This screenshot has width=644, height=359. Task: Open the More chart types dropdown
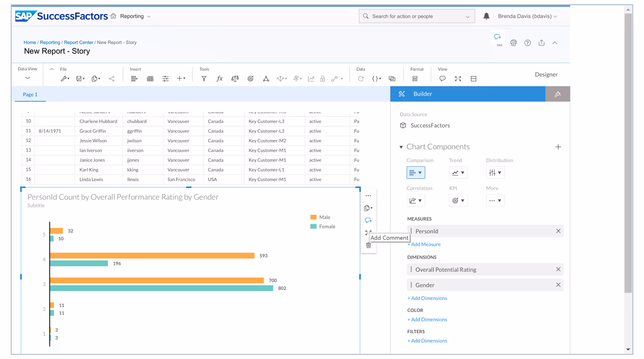(x=495, y=201)
